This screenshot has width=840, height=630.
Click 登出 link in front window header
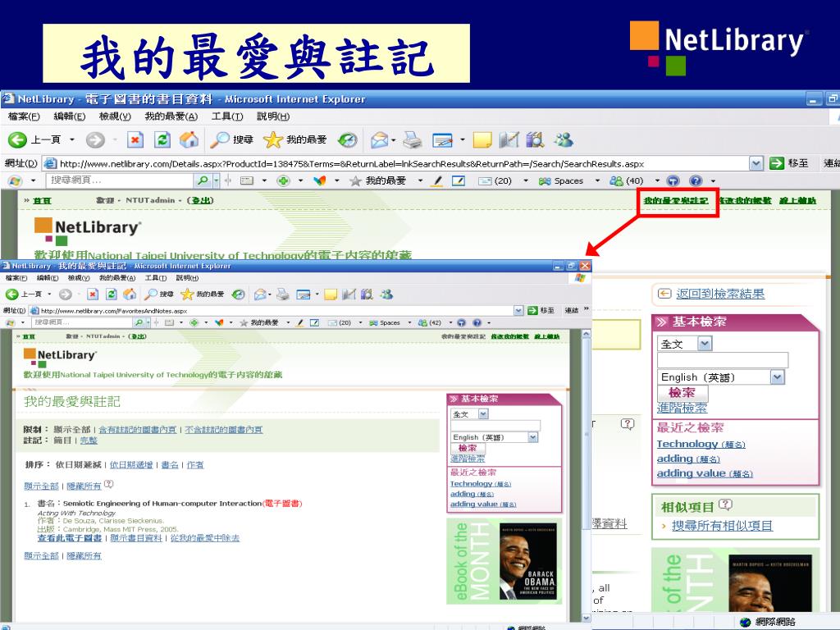(138, 336)
